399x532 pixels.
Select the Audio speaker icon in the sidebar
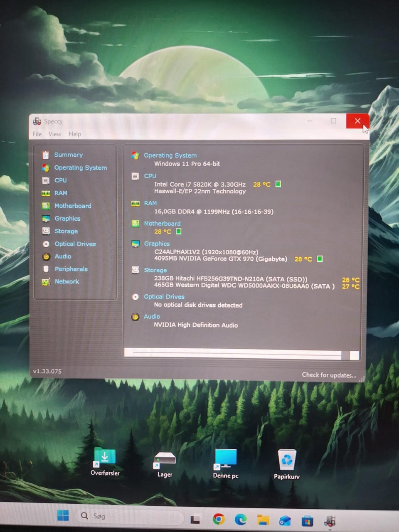46,256
